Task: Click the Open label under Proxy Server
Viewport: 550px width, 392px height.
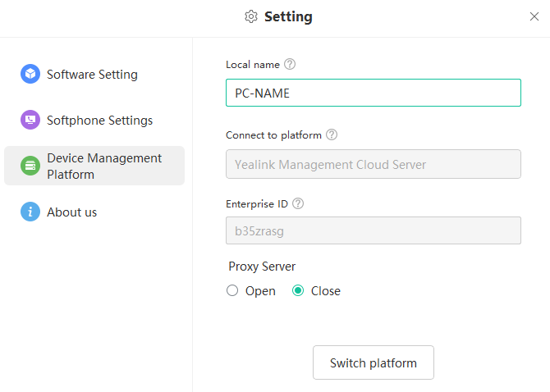Action: (x=260, y=291)
